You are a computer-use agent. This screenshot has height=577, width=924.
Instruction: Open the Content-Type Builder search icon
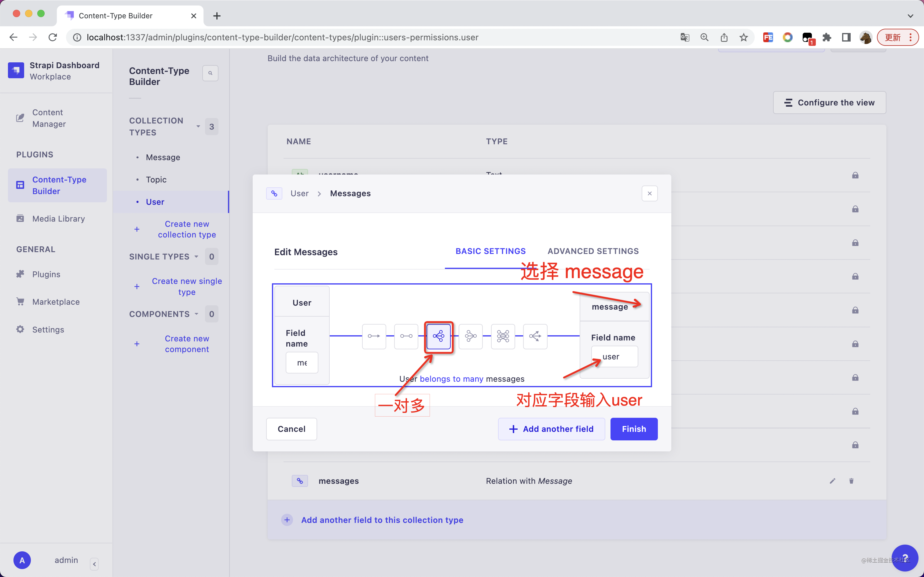click(210, 73)
